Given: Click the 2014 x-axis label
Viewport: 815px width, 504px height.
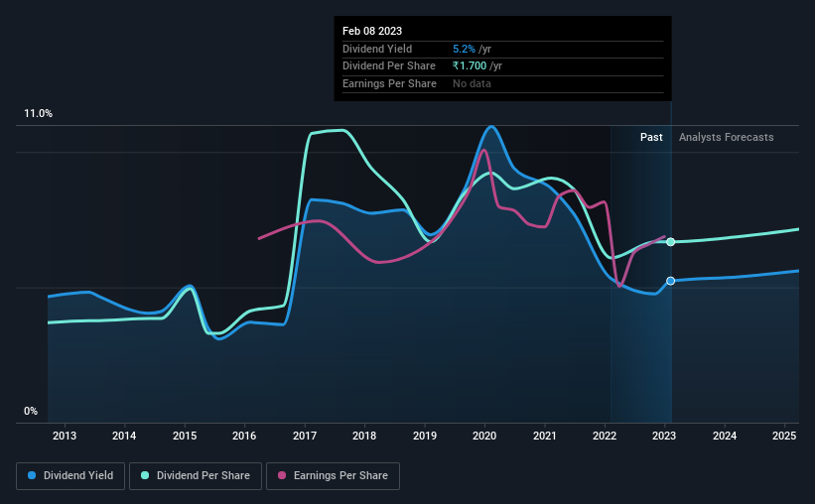Looking at the screenshot, I should click(124, 436).
